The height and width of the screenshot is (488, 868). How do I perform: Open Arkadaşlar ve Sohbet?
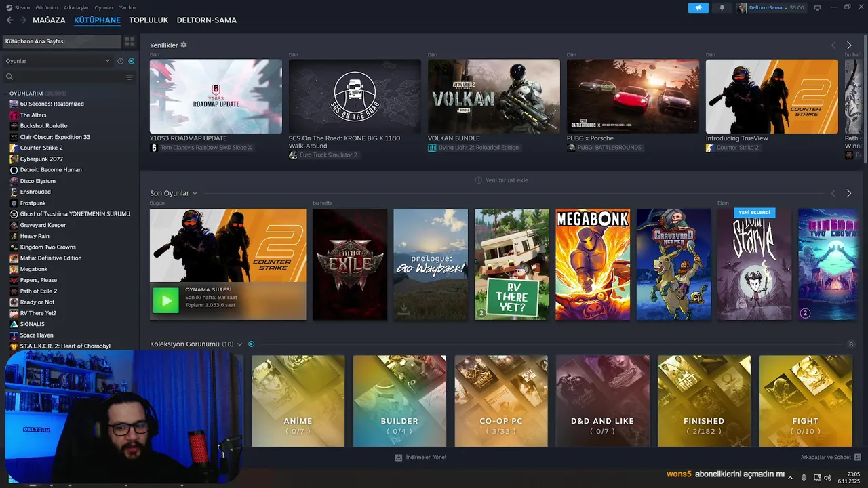831,457
